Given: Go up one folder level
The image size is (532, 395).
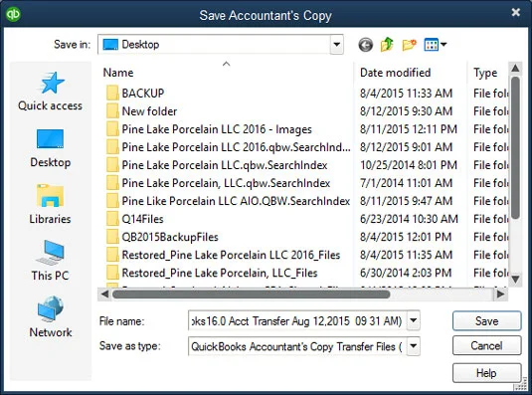Looking at the screenshot, I should [387, 45].
